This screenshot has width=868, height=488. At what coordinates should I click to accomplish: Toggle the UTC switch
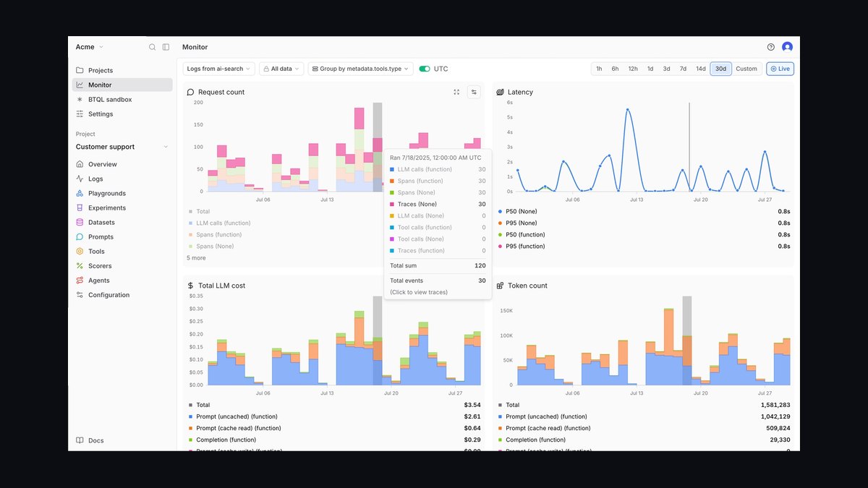[425, 69]
